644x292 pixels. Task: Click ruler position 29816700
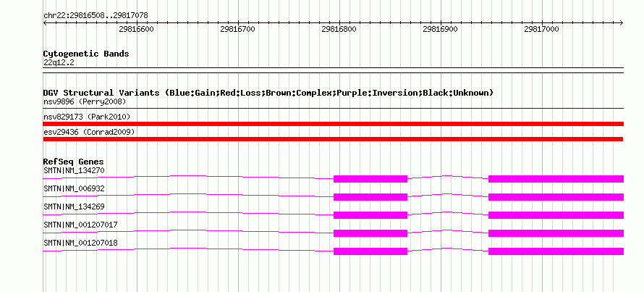click(x=238, y=29)
